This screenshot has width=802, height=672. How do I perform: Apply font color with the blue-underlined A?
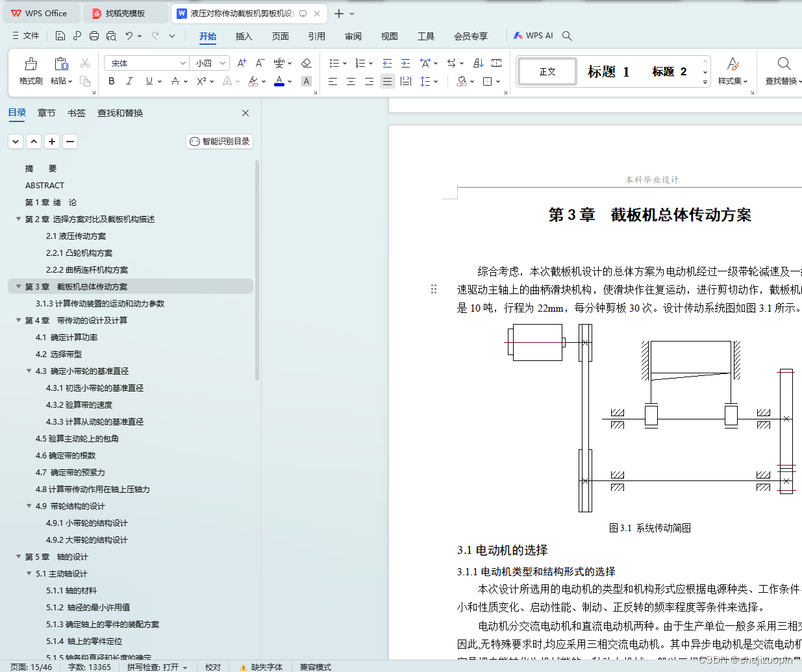[279, 81]
